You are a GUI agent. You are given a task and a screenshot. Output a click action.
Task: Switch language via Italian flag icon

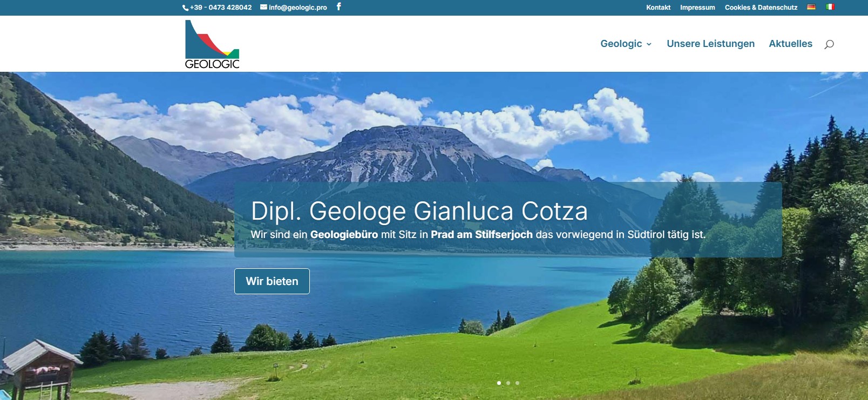(830, 7)
